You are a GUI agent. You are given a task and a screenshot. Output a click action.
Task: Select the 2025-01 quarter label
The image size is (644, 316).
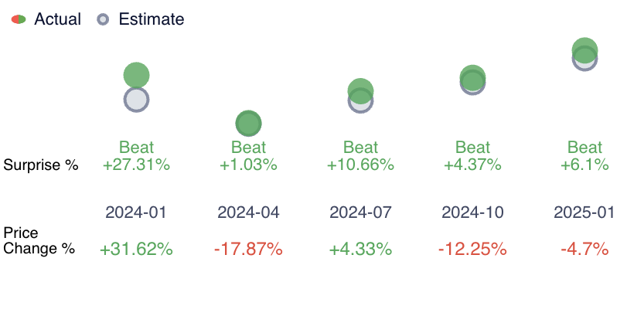point(584,212)
